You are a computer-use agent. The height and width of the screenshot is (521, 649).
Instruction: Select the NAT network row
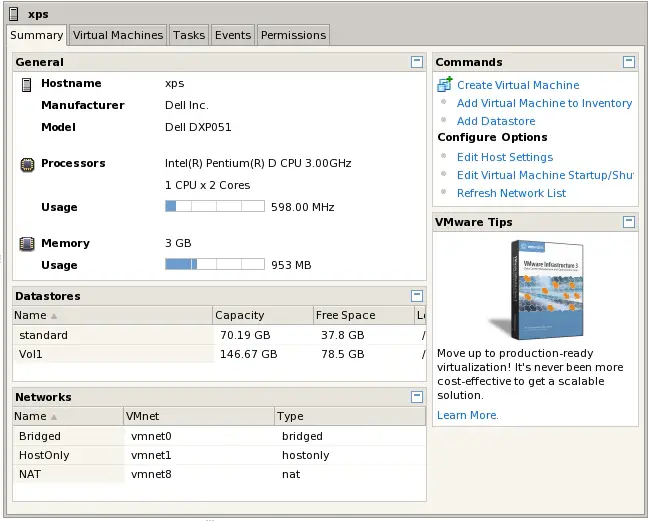219,474
